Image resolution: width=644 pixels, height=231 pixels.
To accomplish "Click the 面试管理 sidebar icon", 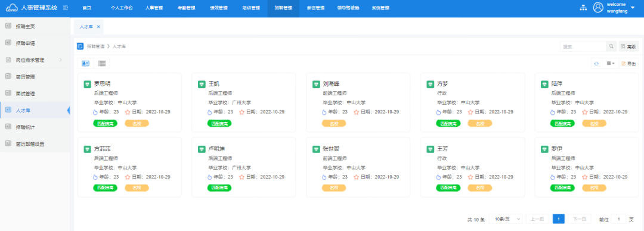I will coord(8,93).
